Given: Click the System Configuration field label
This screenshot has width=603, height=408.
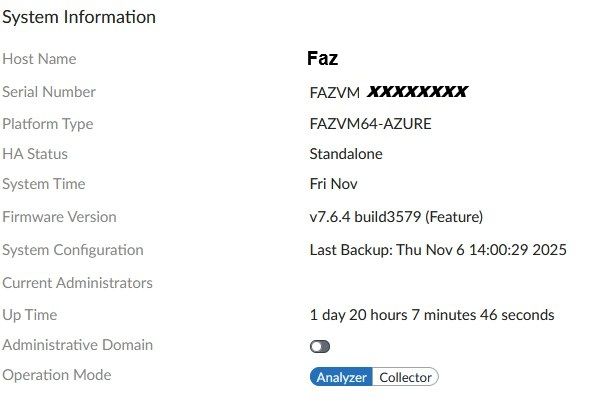Looking at the screenshot, I should point(73,250).
